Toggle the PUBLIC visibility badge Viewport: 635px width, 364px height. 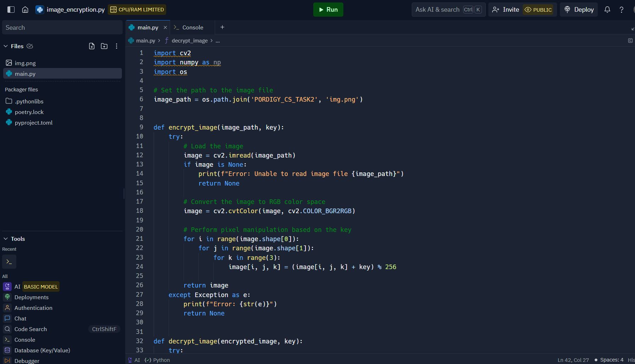click(538, 10)
